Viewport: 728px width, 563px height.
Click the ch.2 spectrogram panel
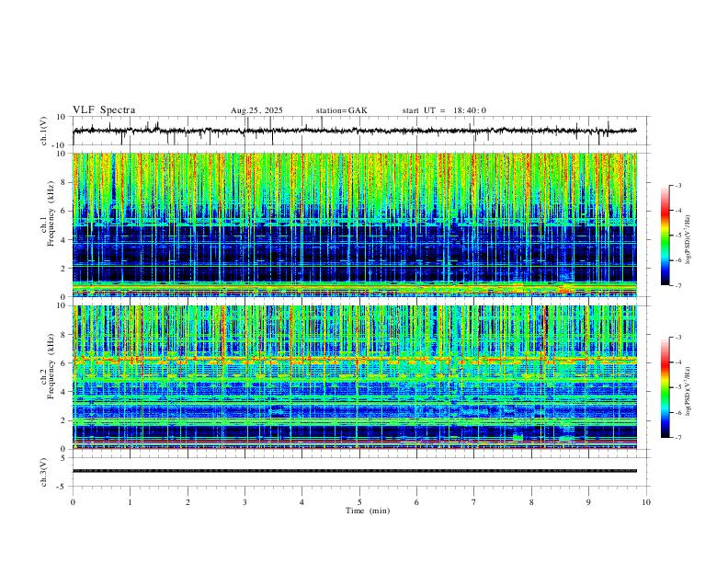click(x=354, y=377)
